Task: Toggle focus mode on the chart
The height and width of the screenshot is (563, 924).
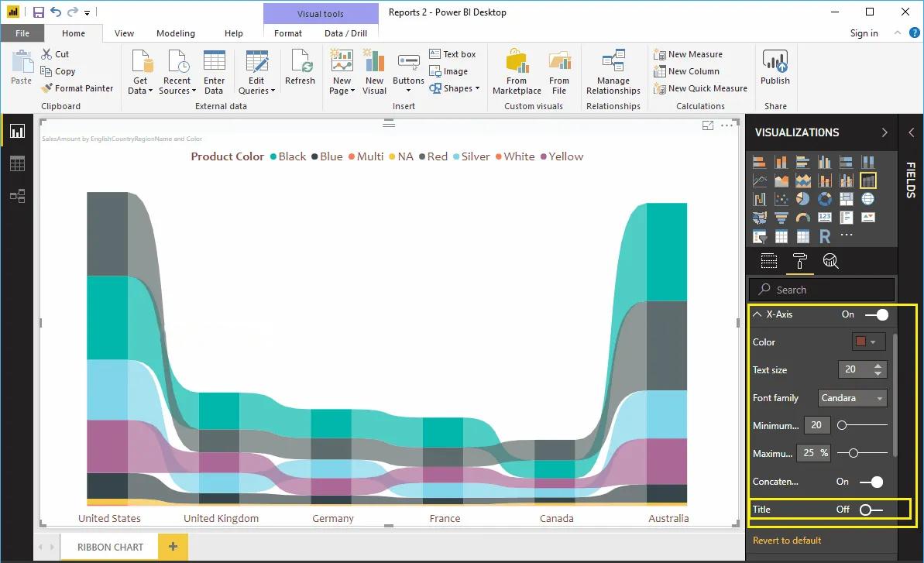Action: pyautogui.click(x=708, y=125)
